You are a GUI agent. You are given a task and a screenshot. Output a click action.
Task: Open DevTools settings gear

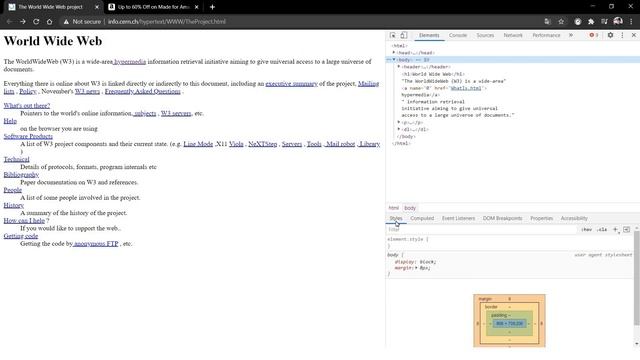click(610, 35)
